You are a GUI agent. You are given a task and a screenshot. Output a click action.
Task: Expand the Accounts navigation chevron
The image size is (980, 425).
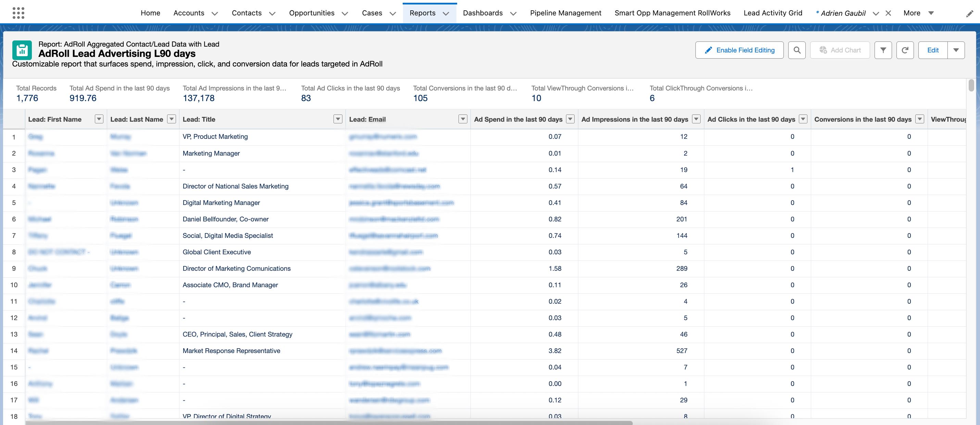[x=215, y=14]
